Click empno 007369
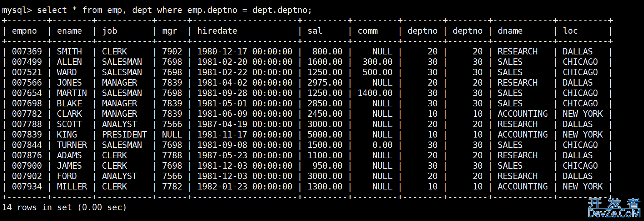644x221 pixels. 27,52
